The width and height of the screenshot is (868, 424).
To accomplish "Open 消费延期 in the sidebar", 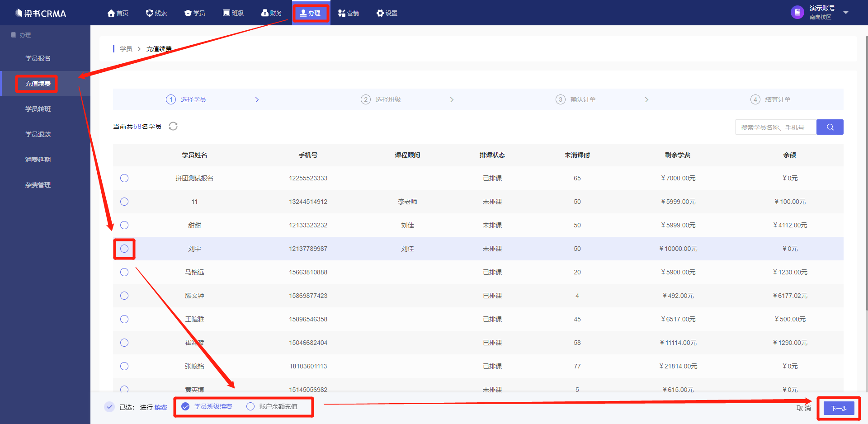I will pos(38,160).
